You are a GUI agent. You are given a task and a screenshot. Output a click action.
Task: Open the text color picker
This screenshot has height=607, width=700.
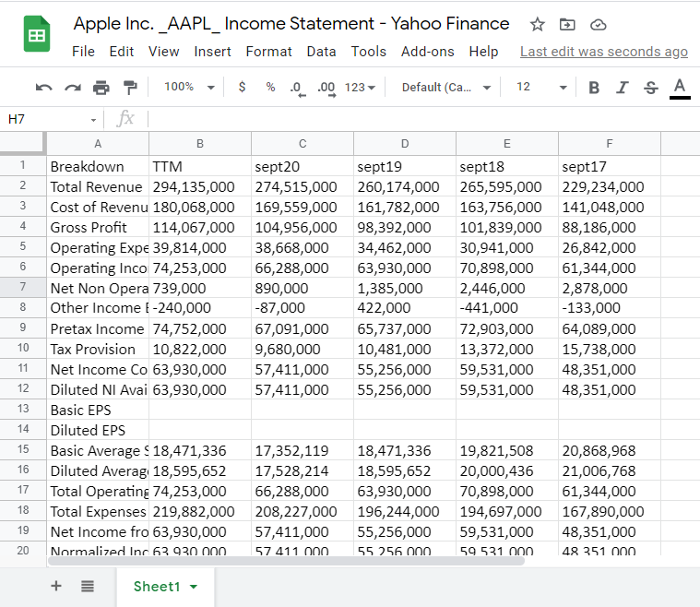pyautogui.click(x=680, y=88)
